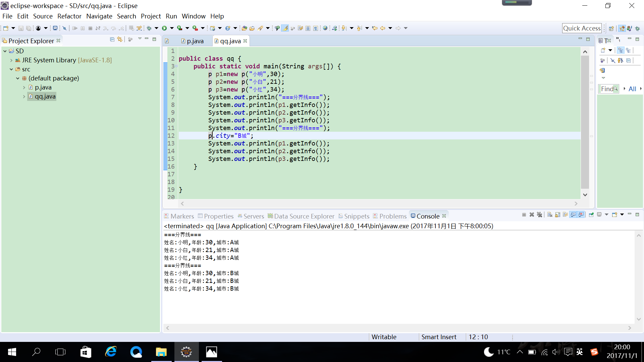Click the New file wizard toolbar icon

click(x=6, y=28)
